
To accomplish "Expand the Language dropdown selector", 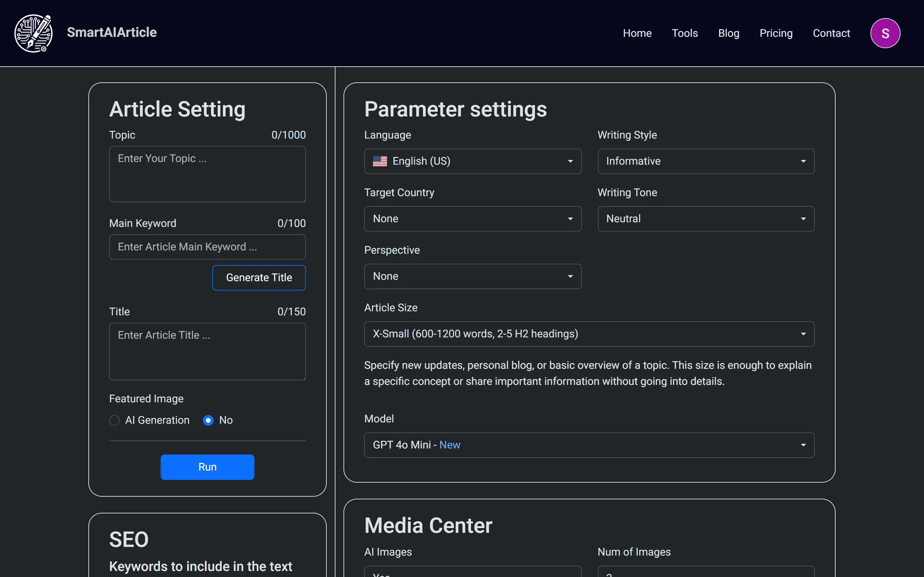I will 472,161.
